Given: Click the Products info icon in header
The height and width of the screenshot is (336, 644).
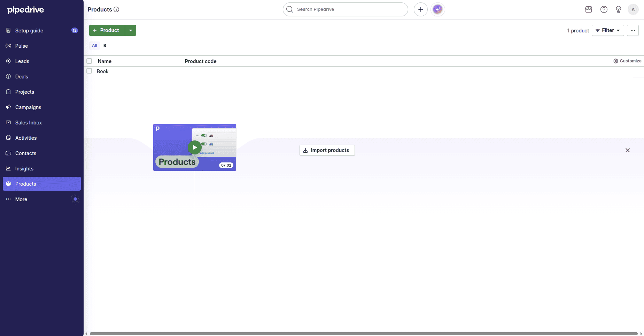Looking at the screenshot, I should point(117,9).
